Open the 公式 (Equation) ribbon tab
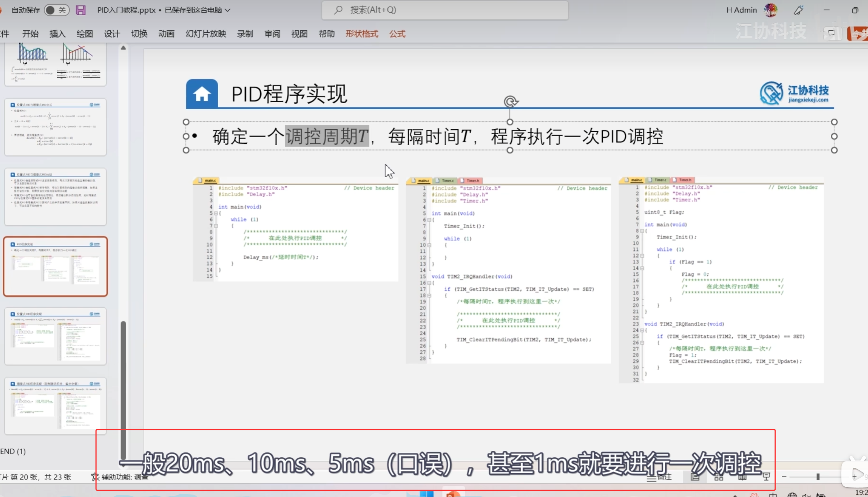The image size is (868, 497). coord(397,34)
